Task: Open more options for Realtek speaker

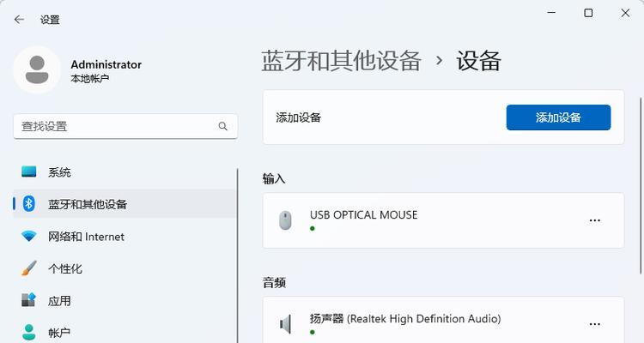Action: pos(595,324)
